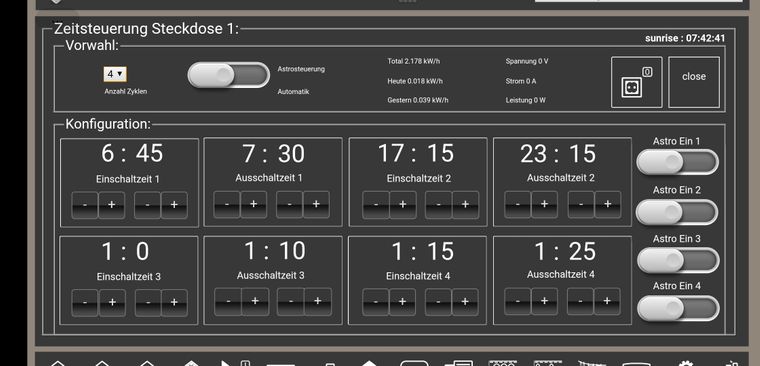This screenshot has height=366, width=760.
Task: Toggle the Astro Ein 3 switch
Action: click(677, 260)
